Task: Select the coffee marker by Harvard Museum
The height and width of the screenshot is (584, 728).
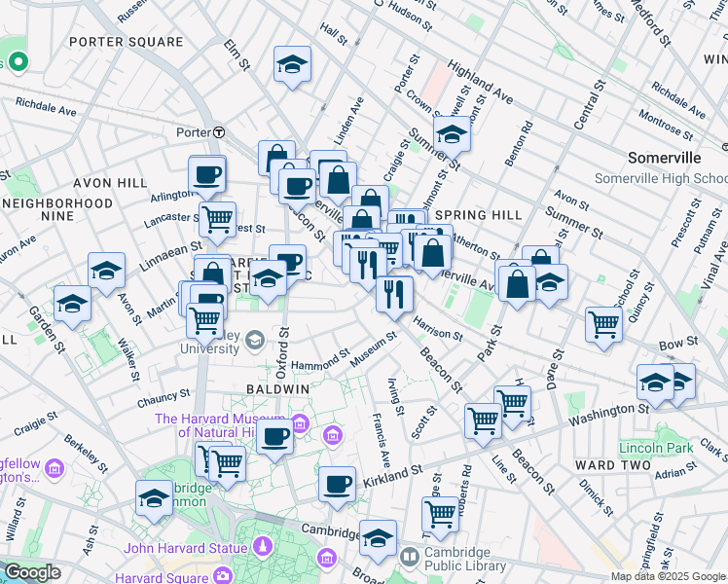Action: [274, 438]
